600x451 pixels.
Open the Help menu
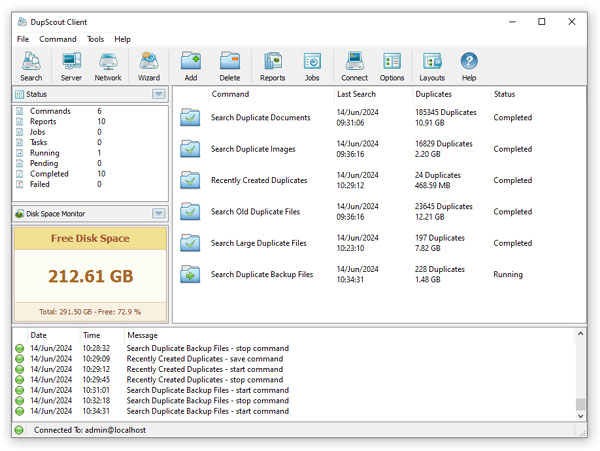click(122, 39)
